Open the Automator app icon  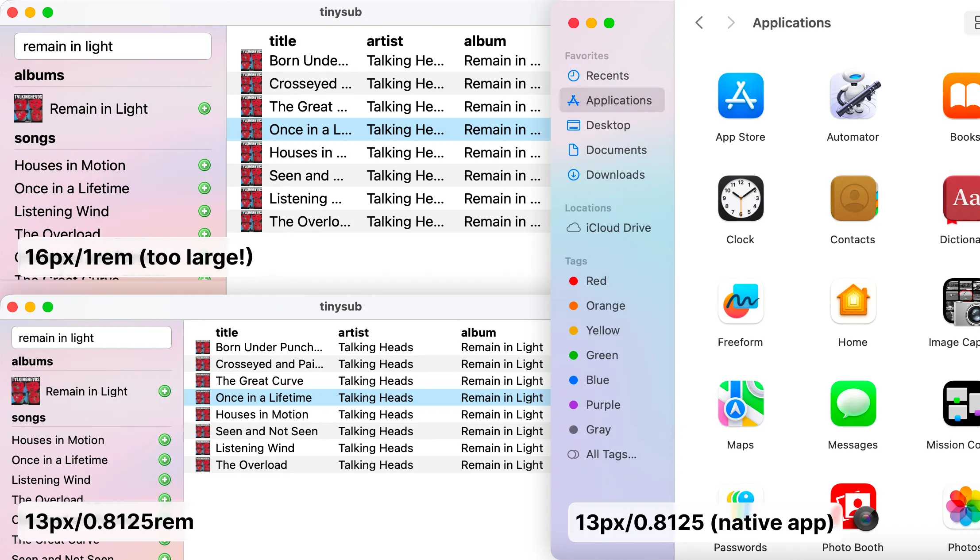853,96
